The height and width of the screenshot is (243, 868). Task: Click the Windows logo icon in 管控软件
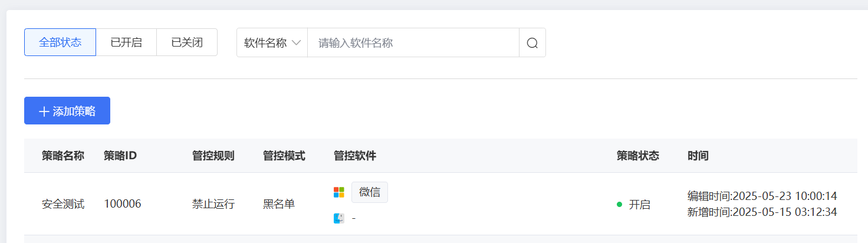point(338,192)
